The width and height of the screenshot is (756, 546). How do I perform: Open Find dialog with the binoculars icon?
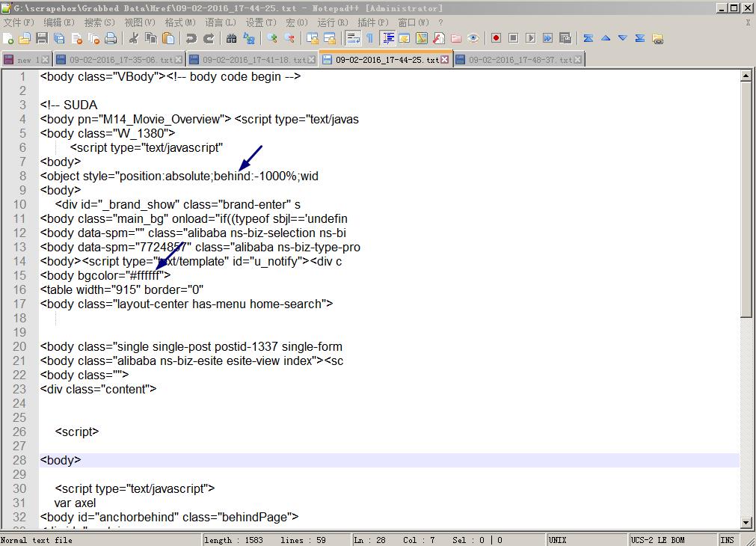pyautogui.click(x=231, y=39)
